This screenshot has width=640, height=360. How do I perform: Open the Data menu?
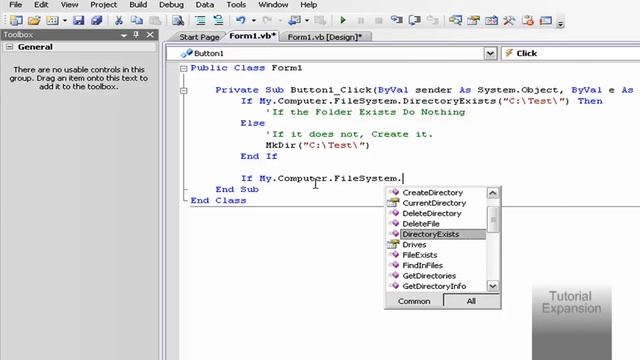pos(204,5)
